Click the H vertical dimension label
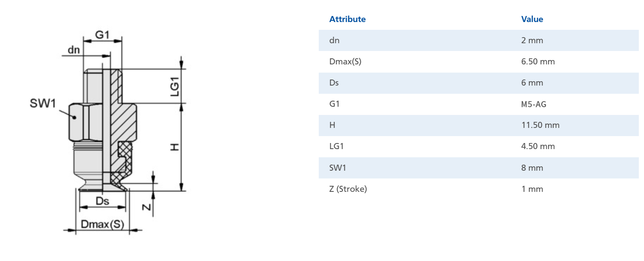644x261 pixels. click(174, 147)
